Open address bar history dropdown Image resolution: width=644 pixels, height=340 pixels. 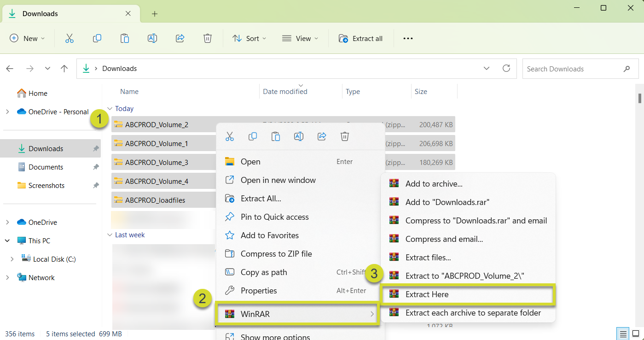pos(487,69)
